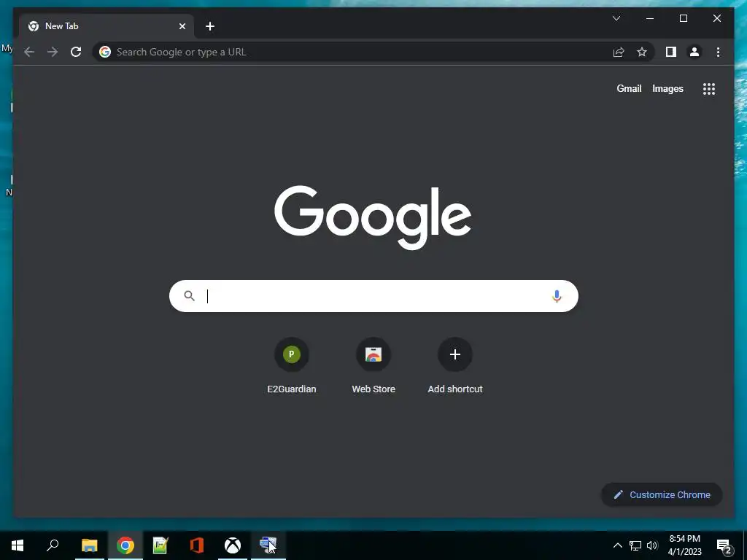Launch Office from the taskbar
Screen dimensions: 747x560
197,545
